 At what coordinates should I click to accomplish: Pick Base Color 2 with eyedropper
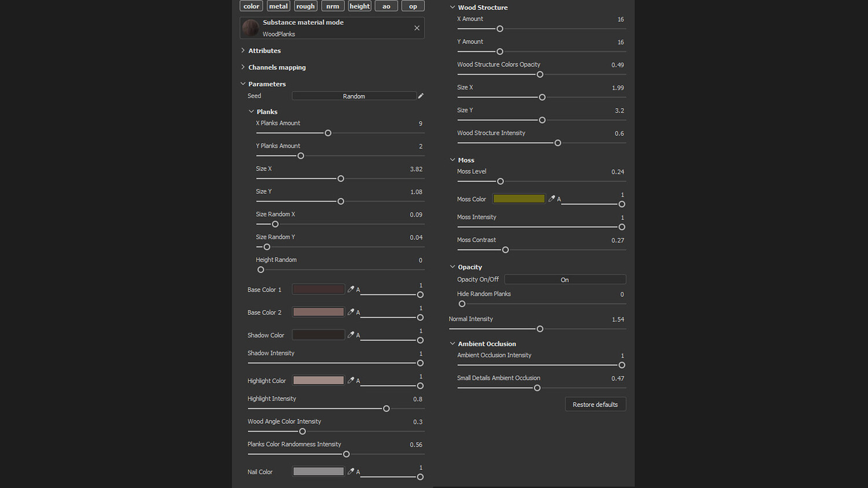[x=351, y=312]
